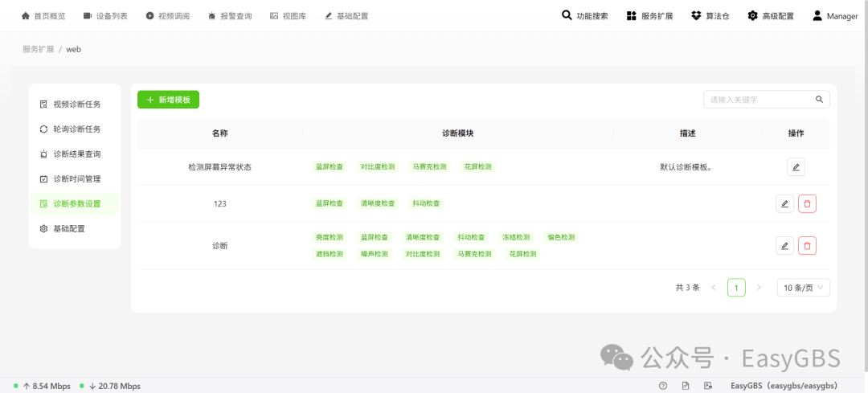Click the 冻结检测 tag
This screenshot has height=393, width=868.
pos(516,237)
